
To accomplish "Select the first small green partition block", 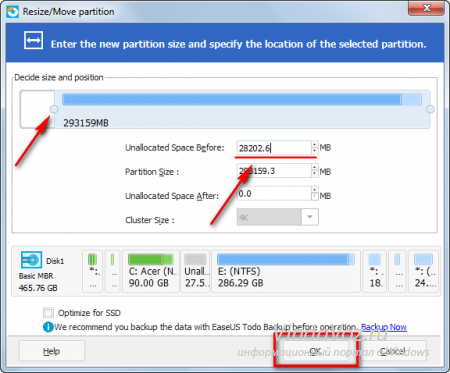I will coord(92,272).
